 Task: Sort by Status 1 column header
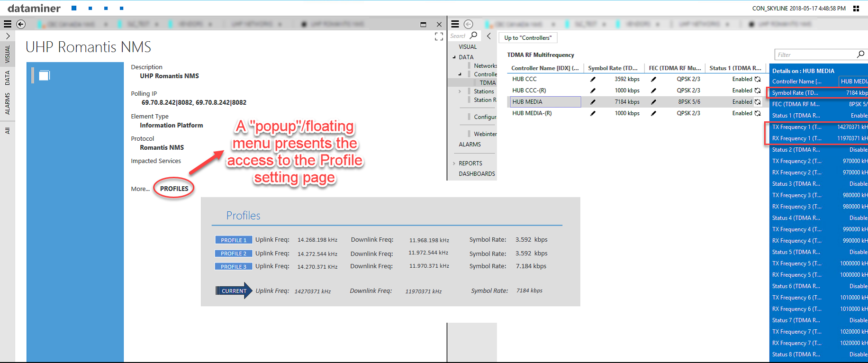coord(735,68)
